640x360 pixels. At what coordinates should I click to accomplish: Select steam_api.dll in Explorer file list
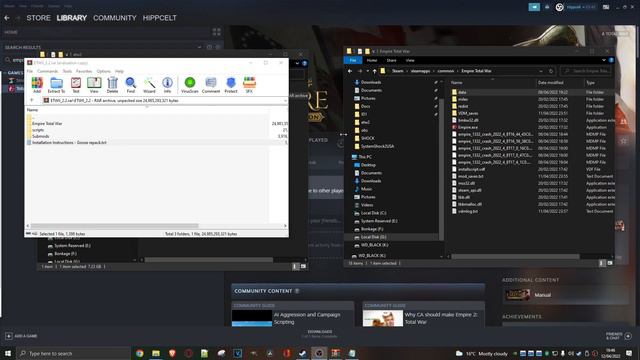[469, 190]
